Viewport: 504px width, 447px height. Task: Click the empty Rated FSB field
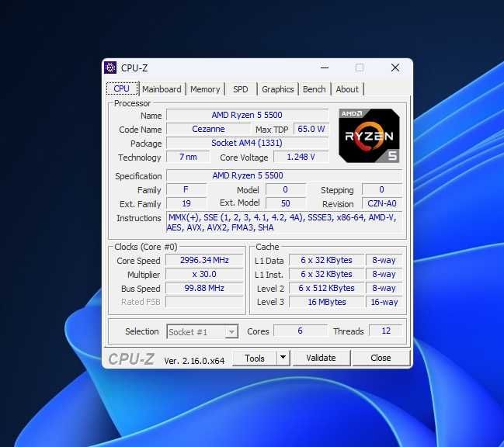click(x=204, y=302)
